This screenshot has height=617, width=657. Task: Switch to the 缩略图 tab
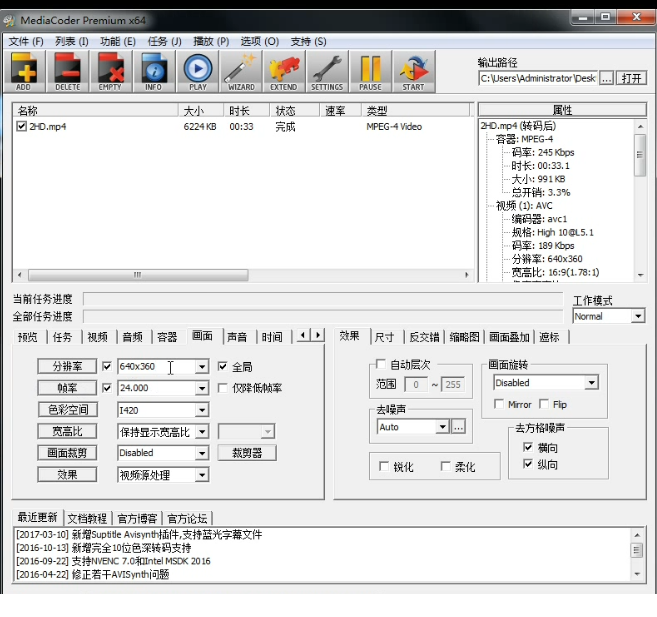coord(464,337)
